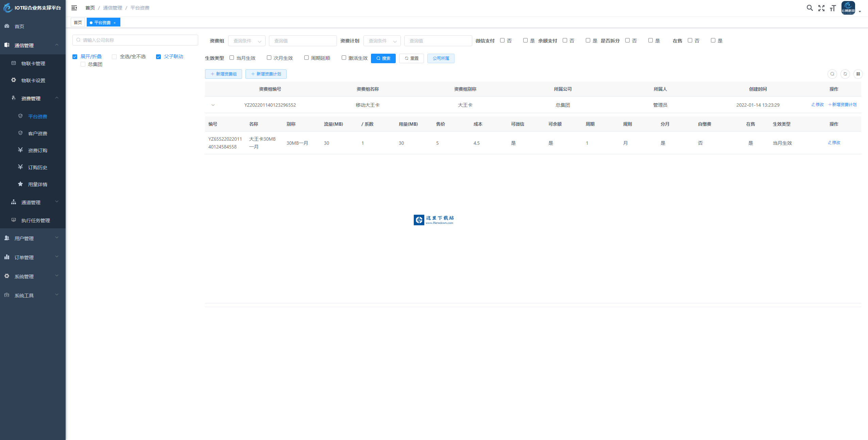Check the 总集团 tree checkbox
The width and height of the screenshot is (868, 440).
[83, 65]
